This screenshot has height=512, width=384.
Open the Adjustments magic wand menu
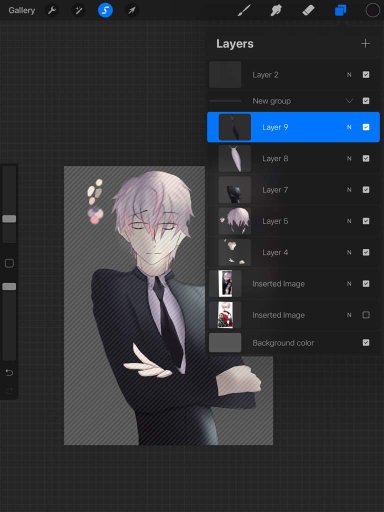point(79,10)
